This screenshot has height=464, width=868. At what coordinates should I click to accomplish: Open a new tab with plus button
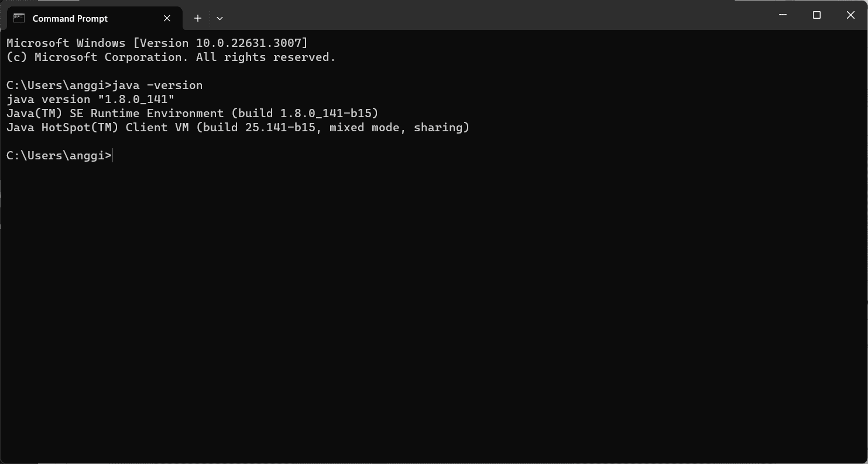[x=198, y=18]
